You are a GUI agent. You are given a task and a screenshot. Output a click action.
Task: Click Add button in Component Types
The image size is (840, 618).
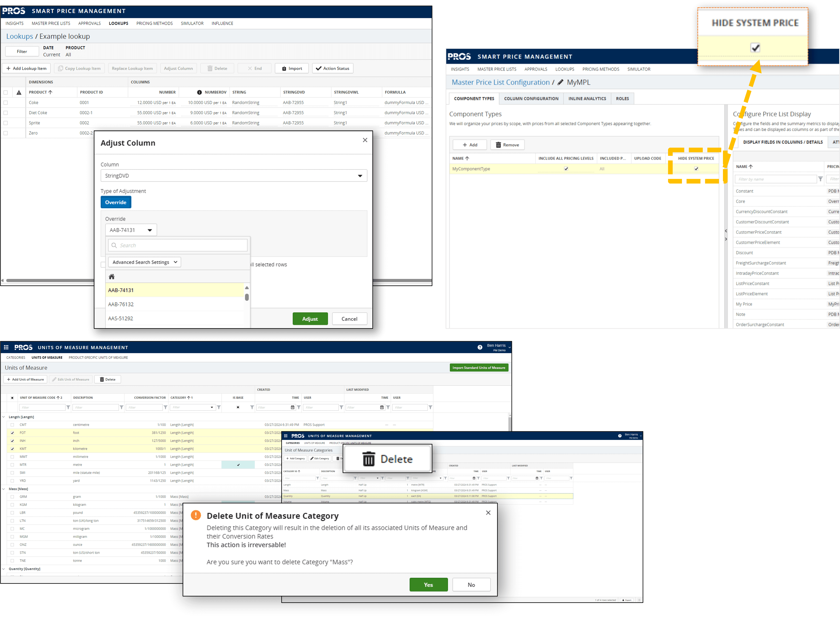tap(470, 145)
